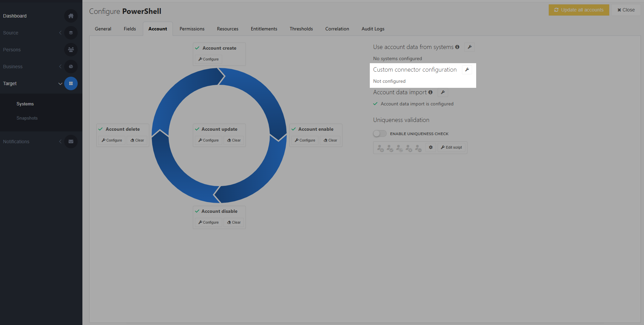Expand the Business sidebar section

click(x=60, y=67)
